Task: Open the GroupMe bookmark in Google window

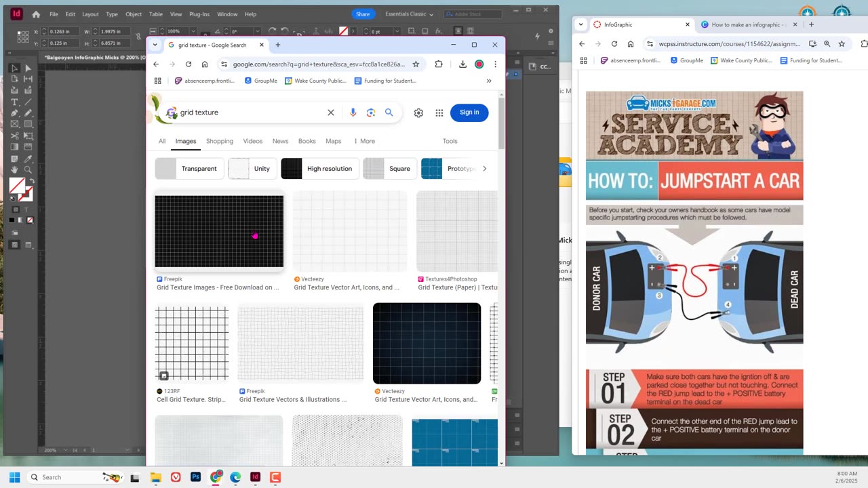Action: pos(260,81)
